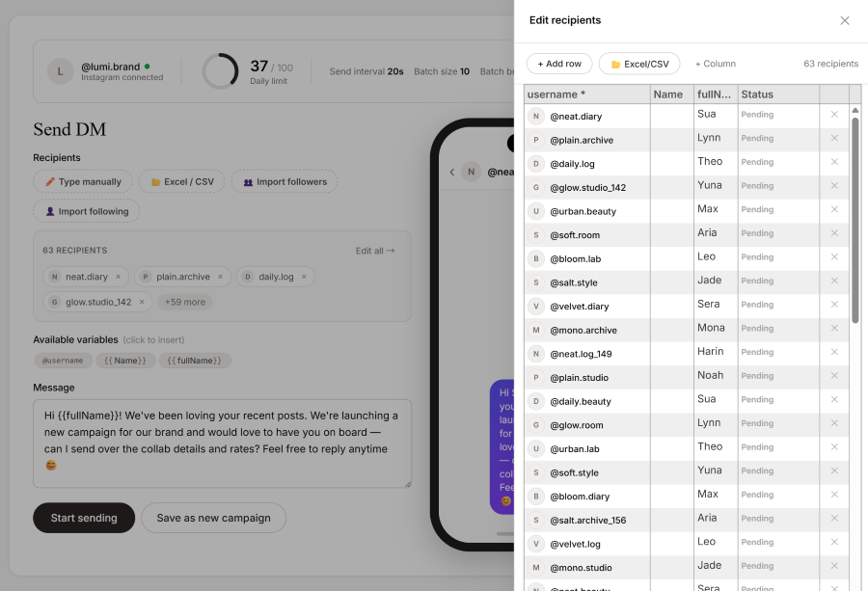This screenshot has height=591, width=868.
Task: Click the Pending status for @soft.room
Action: pyautogui.click(x=757, y=233)
